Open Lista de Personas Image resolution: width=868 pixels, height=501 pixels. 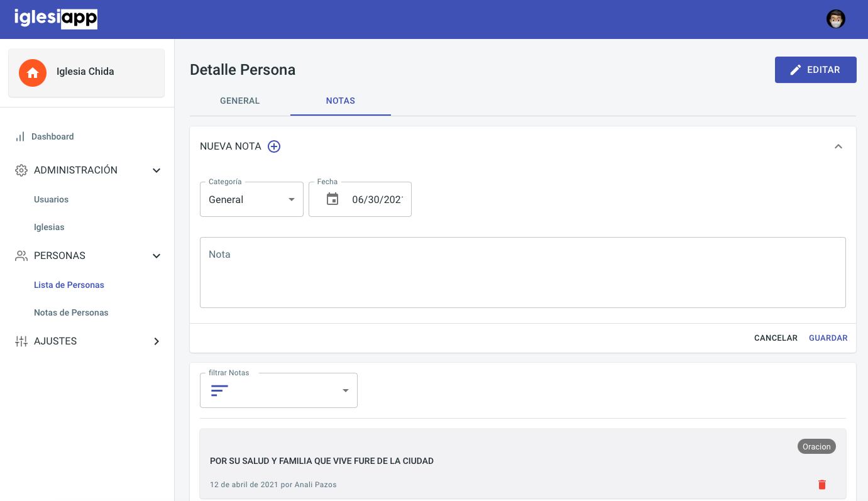pos(69,285)
